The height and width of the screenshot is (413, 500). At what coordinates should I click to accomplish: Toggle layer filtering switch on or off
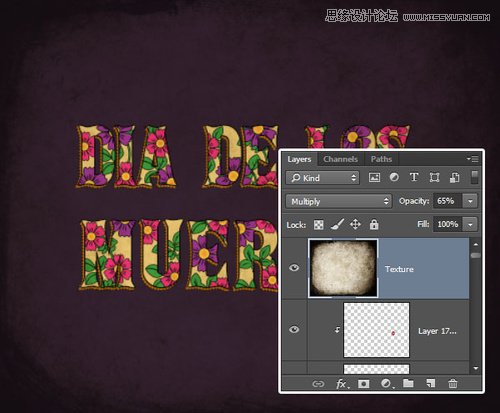tap(475, 177)
